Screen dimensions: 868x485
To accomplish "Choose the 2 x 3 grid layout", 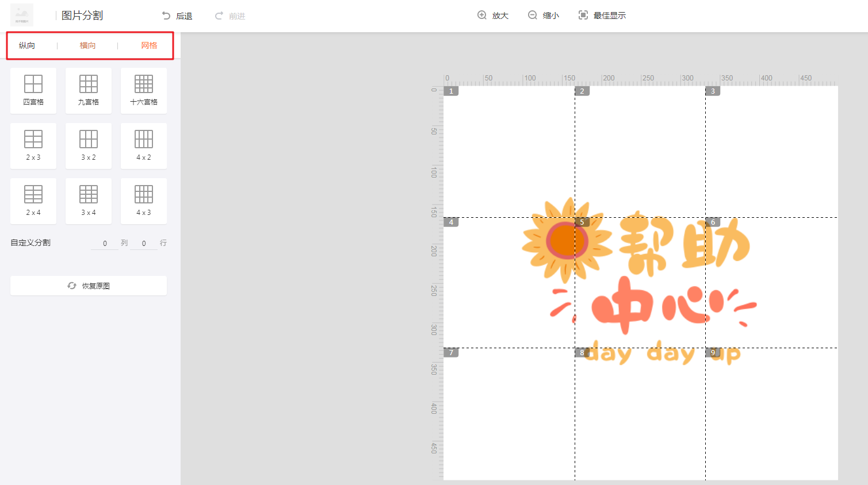I will pyautogui.click(x=33, y=146).
